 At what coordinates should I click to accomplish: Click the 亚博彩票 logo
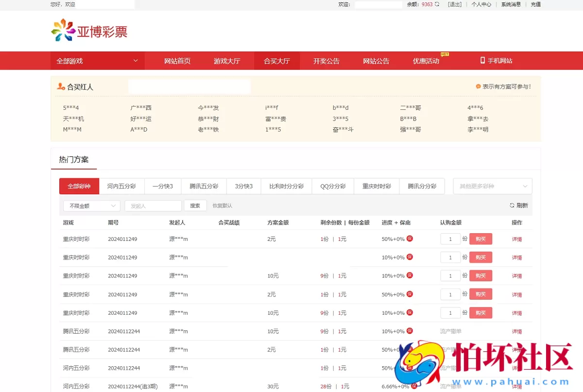pyautogui.click(x=89, y=30)
